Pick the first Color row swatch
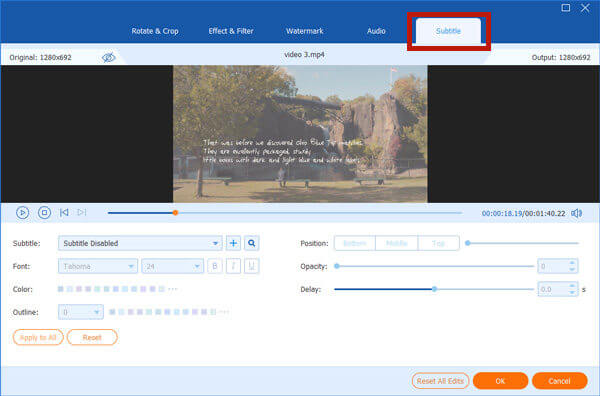The image size is (600, 396). click(60, 289)
